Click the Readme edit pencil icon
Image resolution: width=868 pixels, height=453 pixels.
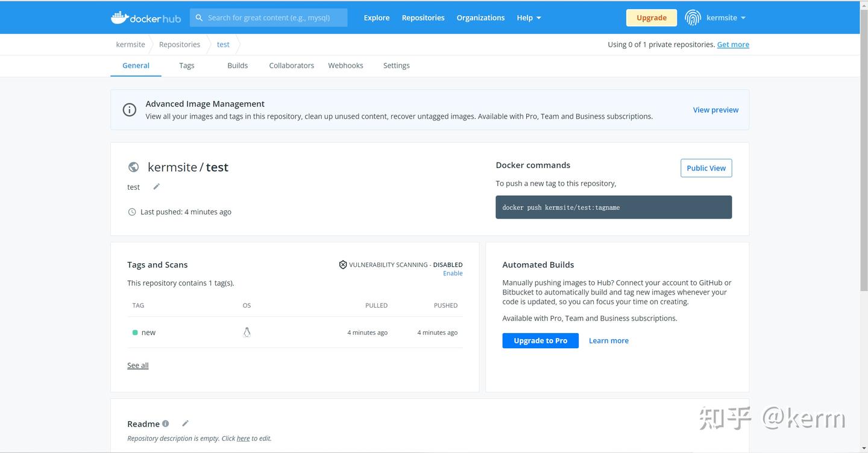tap(185, 423)
